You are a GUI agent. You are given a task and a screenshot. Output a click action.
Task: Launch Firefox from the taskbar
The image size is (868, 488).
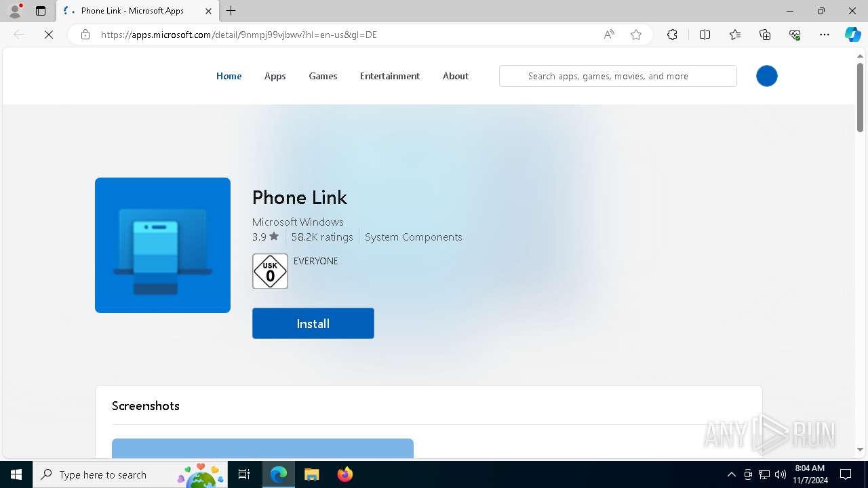tap(344, 474)
